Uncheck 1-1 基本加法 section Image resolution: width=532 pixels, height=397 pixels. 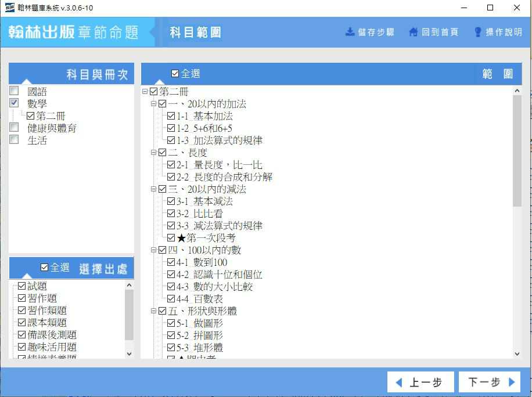171,116
